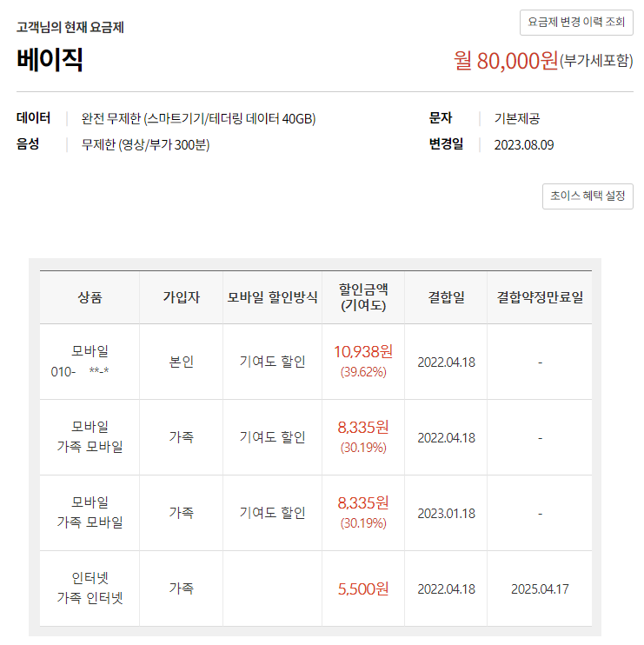Click the 본인 subscriber cell

(x=181, y=362)
